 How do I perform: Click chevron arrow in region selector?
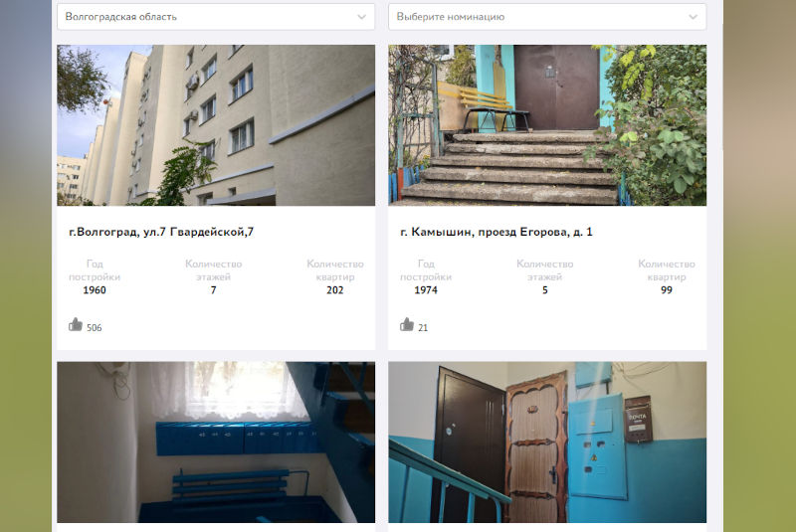362,17
